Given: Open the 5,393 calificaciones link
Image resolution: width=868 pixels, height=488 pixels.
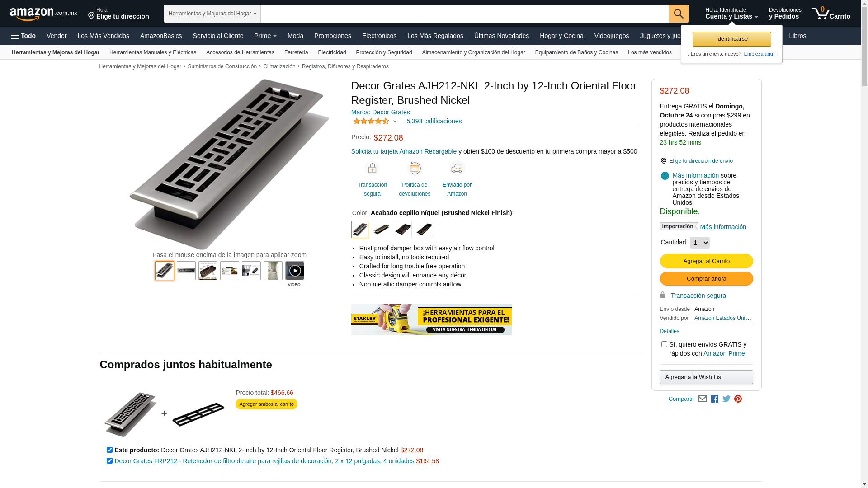Looking at the screenshot, I should point(434,121).
